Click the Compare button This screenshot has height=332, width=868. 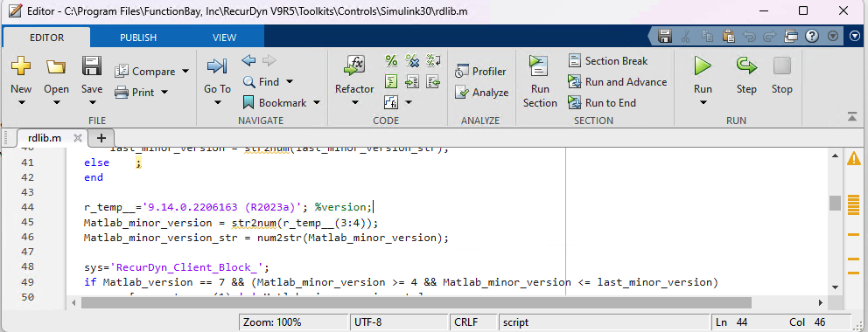click(145, 72)
